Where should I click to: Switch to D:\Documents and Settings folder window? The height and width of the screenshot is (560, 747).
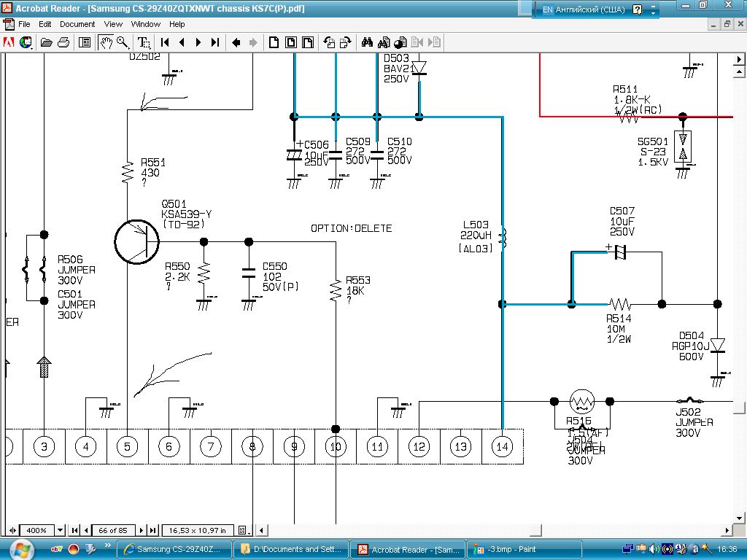click(290, 550)
